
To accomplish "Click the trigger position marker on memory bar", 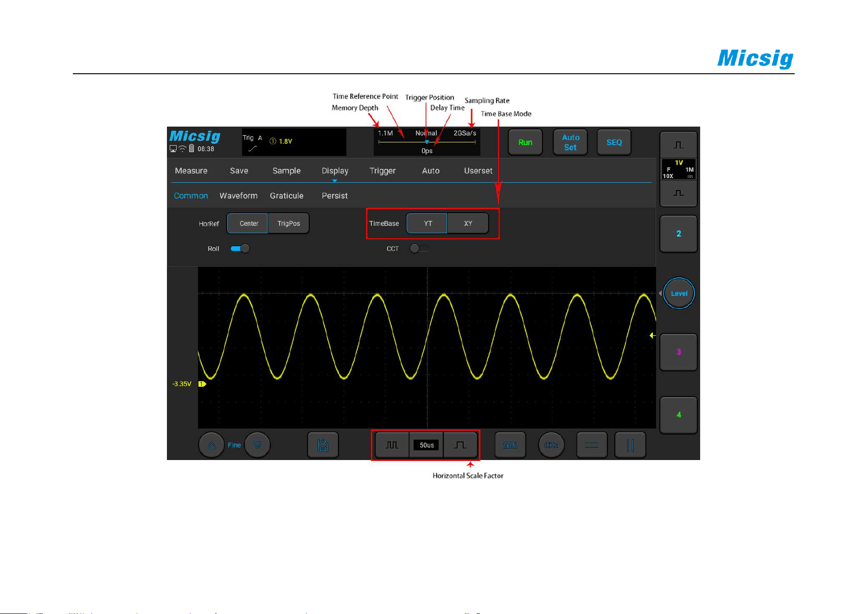I will (427, 142).
